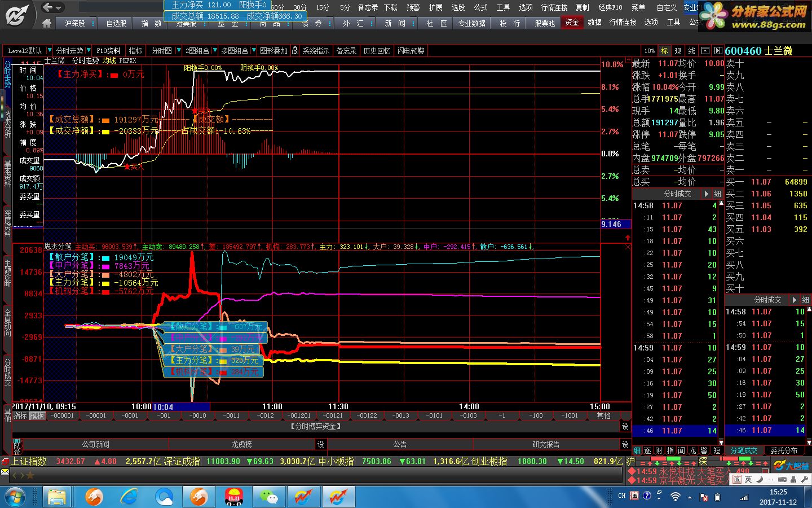
Task: Expand the Level2默认 dropdown arrow
Action: coord(50,51)
